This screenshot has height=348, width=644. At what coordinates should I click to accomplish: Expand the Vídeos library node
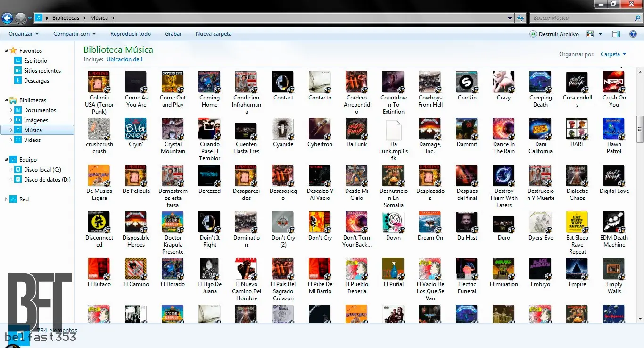click(x=11, y=140)
